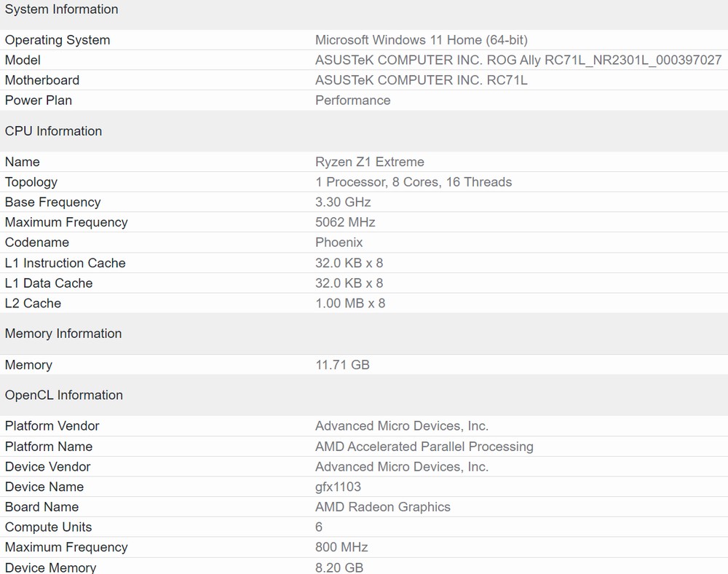Click the AMD Radeon Graphics board name
This screenshot has height=574, width=728.
[382, 507]
